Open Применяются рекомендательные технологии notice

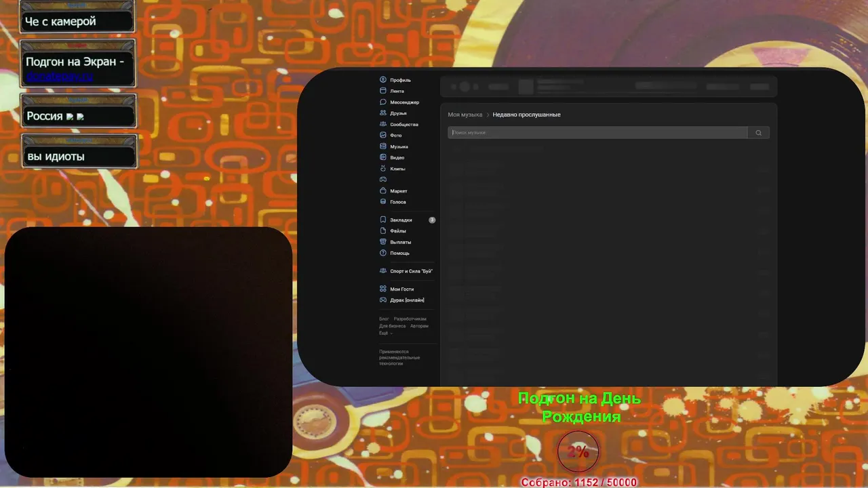click(x=399, y=358)
